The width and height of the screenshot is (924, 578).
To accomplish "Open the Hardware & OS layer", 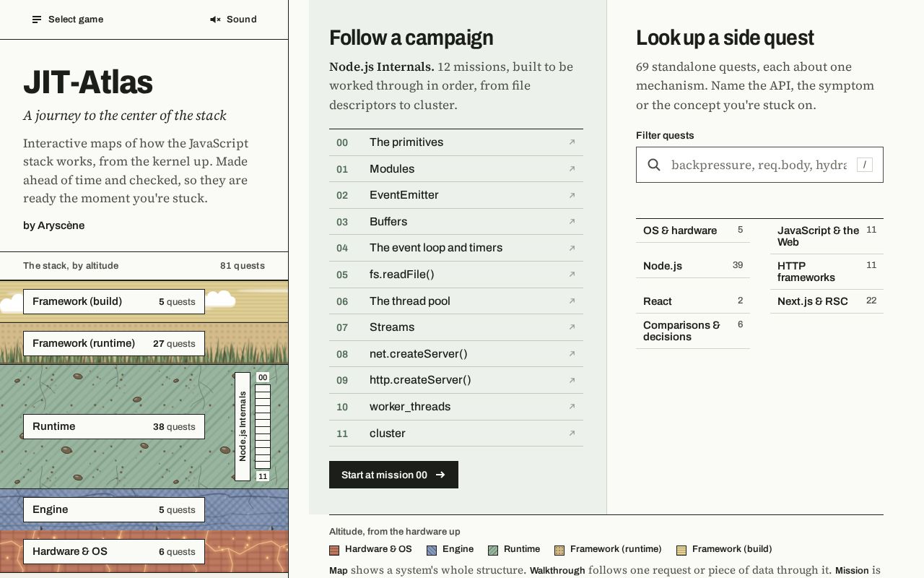I will tap(114, 551).
